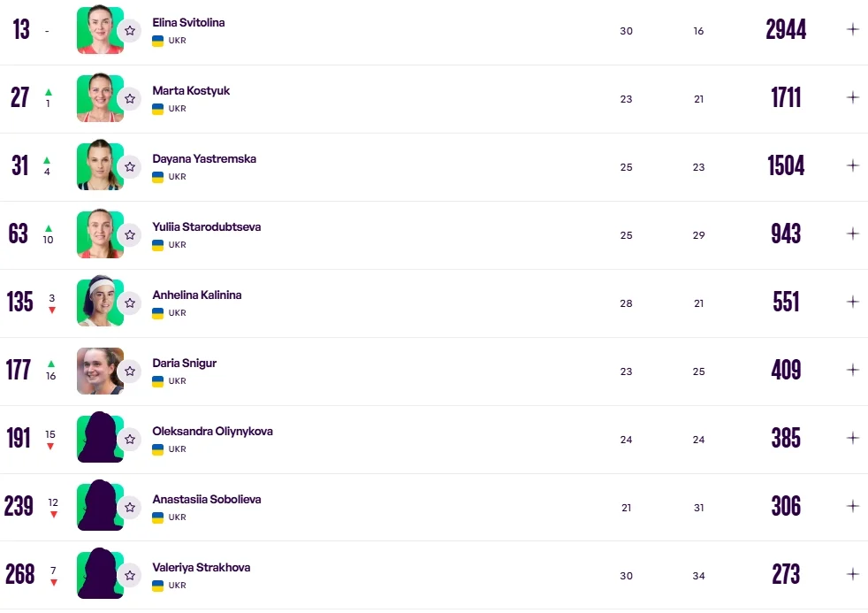Open Elina Svitolina's player profile
Image resolution: width=868 pixels, height=613 pixels.
click(x=188, y=22)
